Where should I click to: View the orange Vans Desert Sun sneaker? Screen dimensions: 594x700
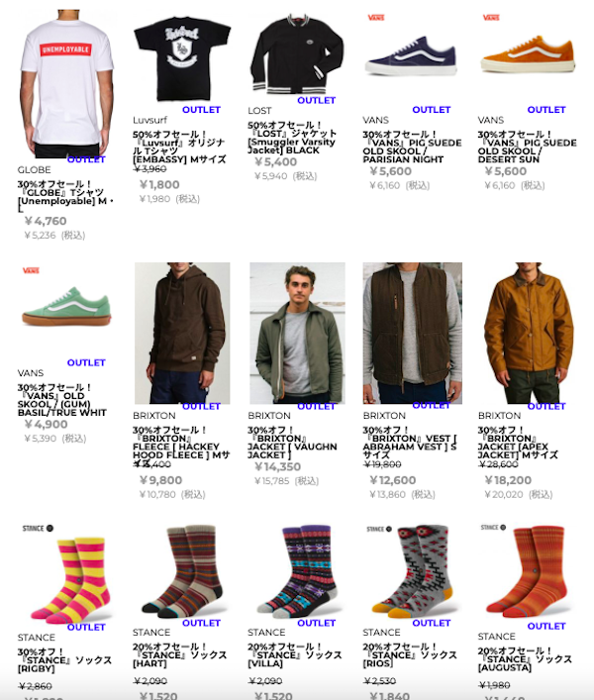(x=529, y=54)
